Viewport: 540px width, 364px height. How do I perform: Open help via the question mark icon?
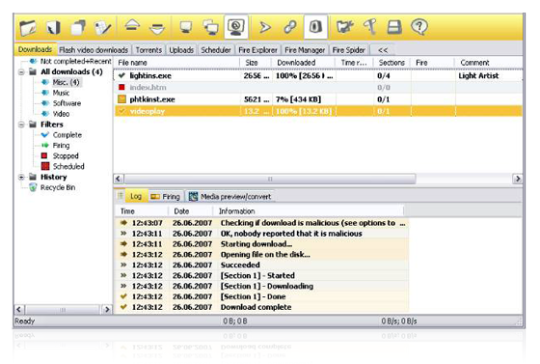pyautogui.click(x=419, y=27)
